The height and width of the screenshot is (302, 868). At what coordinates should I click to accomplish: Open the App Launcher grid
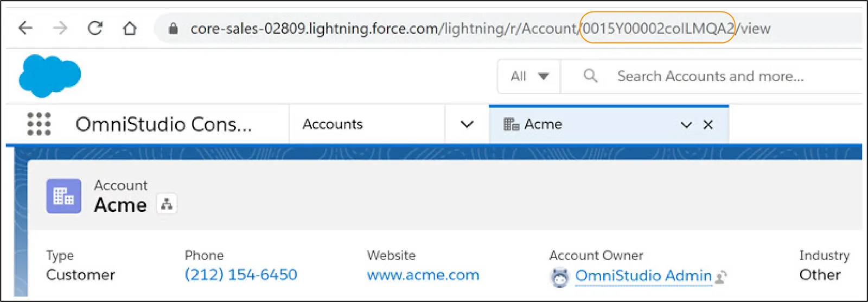(x=39, y=124)
